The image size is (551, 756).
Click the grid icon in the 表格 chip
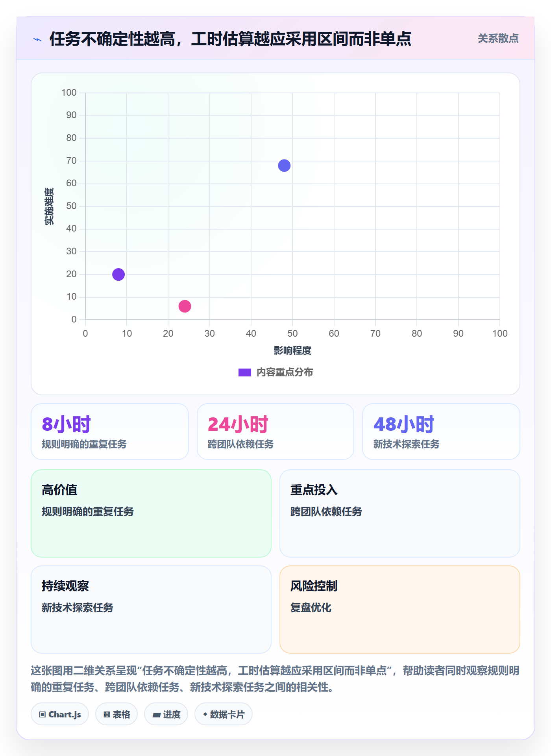107,715
